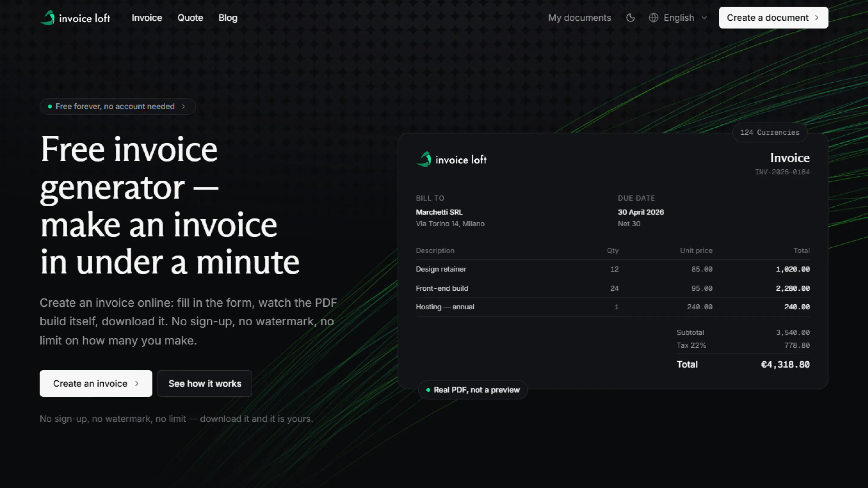Click the Marchetti SRL bill-to name
This screenshot has width=868, height=488.
click(439, 212)
